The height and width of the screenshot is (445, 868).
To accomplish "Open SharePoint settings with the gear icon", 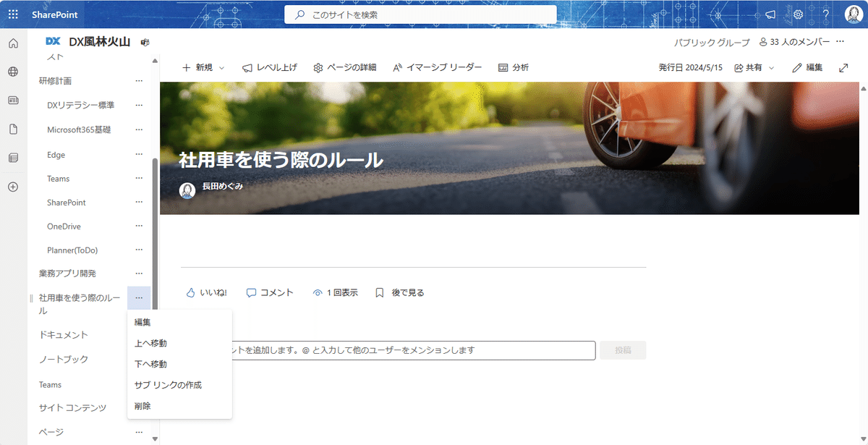I will [796, 14].
